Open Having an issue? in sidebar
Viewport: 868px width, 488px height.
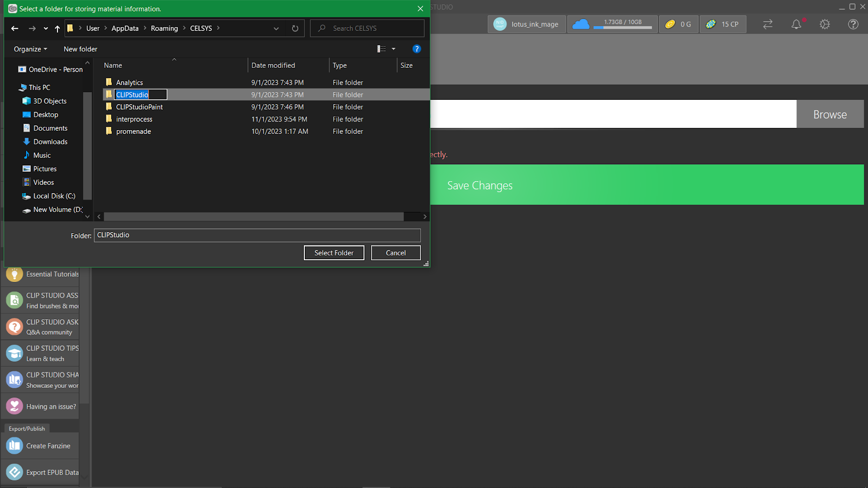(x=41, y=406)
